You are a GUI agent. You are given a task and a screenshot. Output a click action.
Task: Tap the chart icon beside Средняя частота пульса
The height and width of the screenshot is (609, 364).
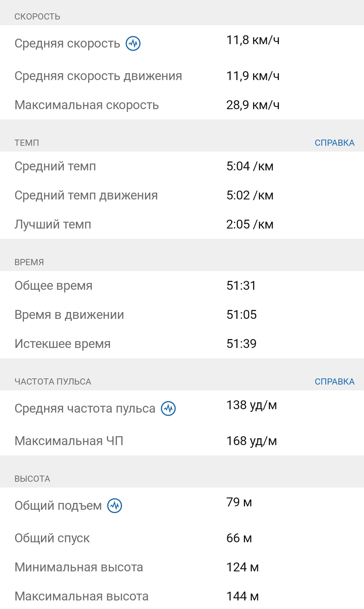tap(168, 409)
